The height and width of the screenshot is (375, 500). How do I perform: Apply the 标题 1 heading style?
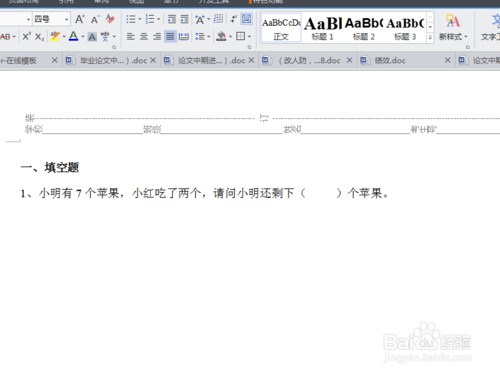coord(322,28)
